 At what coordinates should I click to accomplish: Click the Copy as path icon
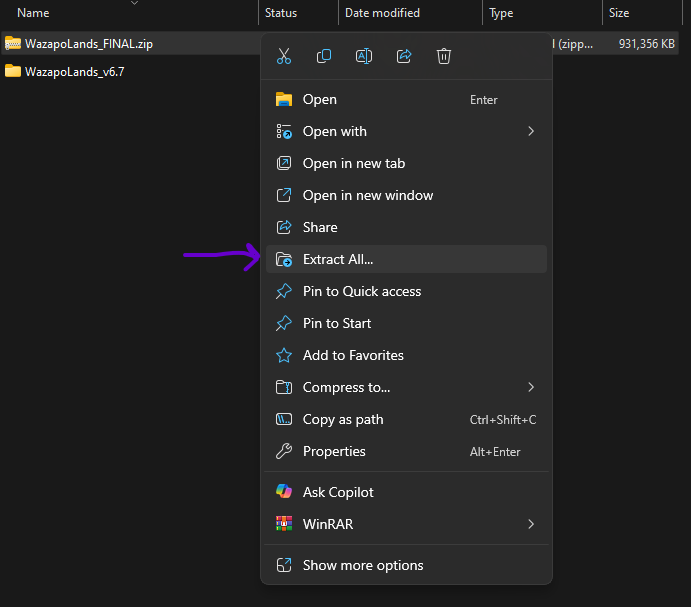point(284,419)
